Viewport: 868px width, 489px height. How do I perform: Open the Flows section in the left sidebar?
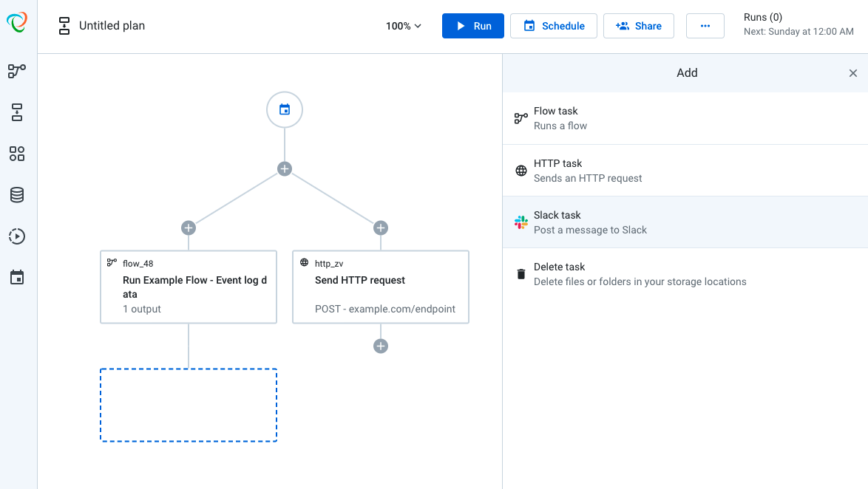point(16,71)
